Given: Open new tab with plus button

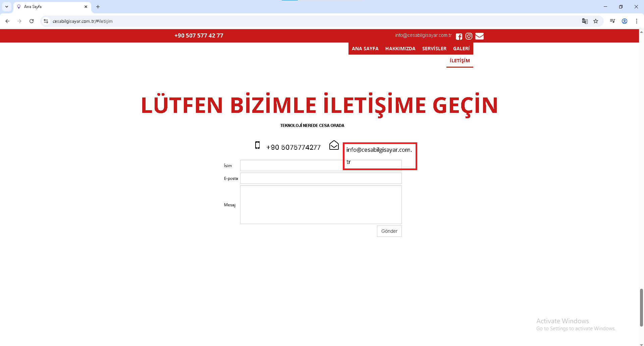Looking at the screenshot, I should [98, 7].
